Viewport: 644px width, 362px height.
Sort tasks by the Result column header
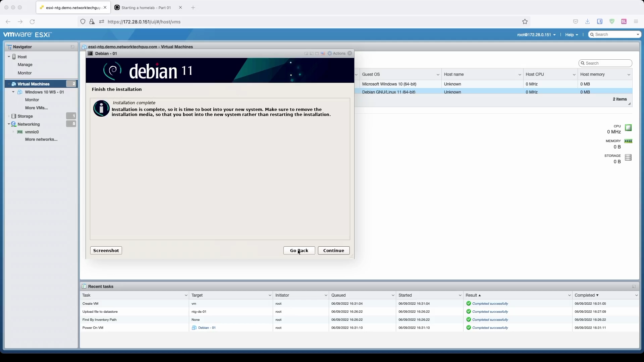471,295
